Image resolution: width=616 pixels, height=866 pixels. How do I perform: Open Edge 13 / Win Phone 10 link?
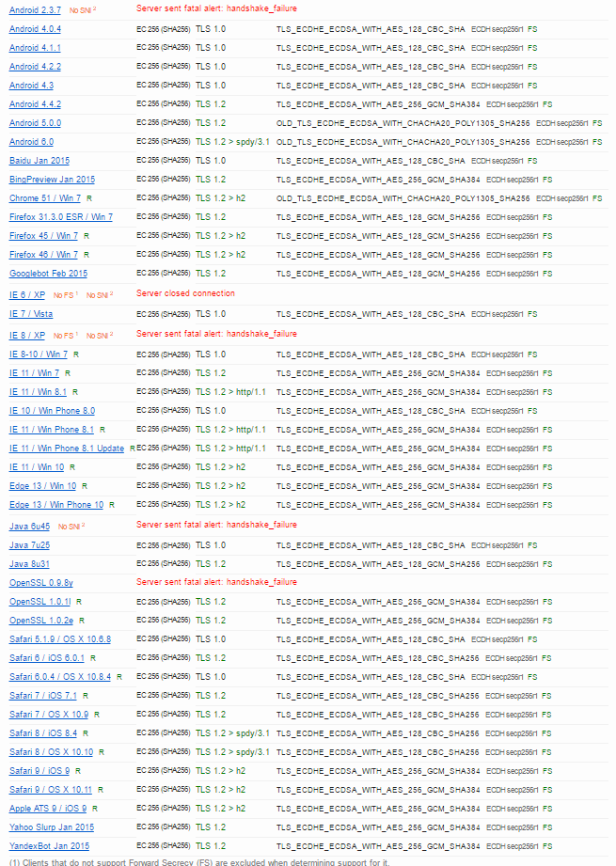pos(56,504)
